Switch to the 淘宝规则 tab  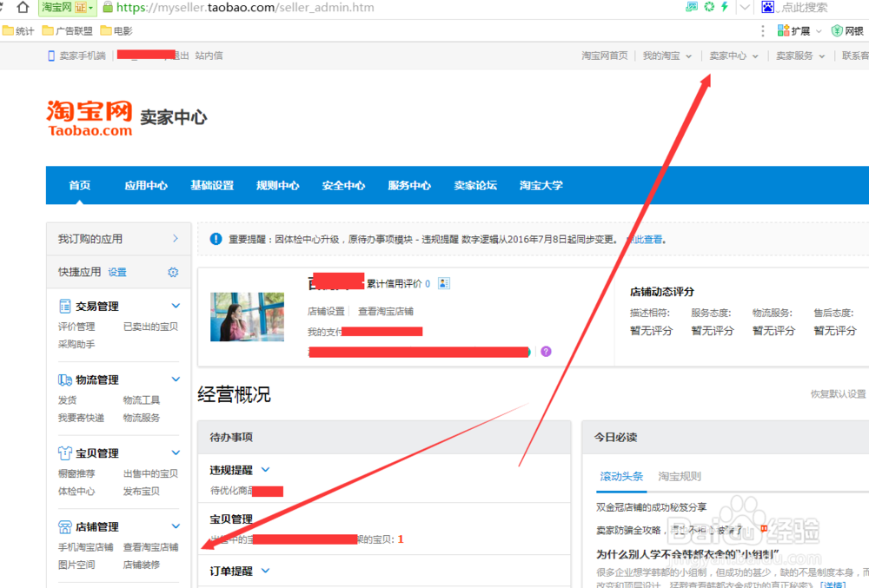pos(680,477)
